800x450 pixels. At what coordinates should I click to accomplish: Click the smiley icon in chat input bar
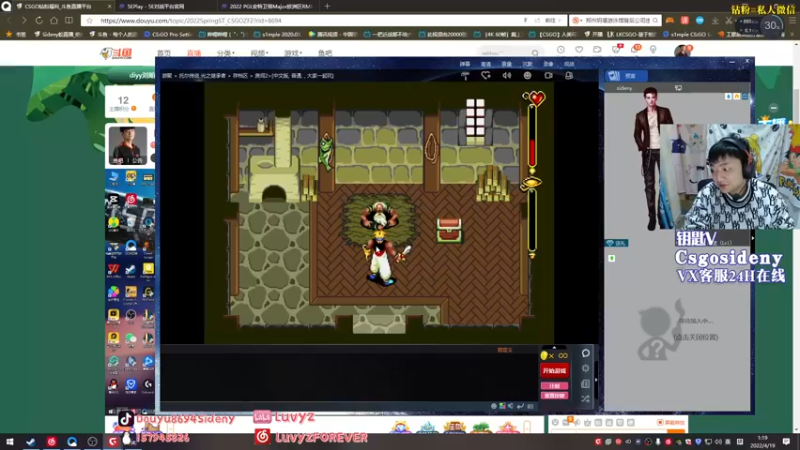pos(493,406)
